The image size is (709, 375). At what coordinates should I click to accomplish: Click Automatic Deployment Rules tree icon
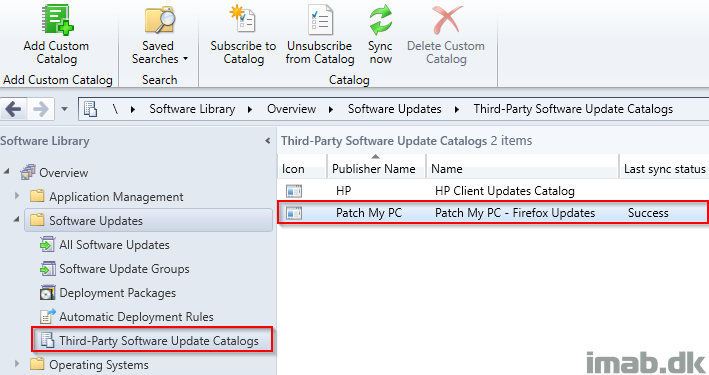pos(47,316)
